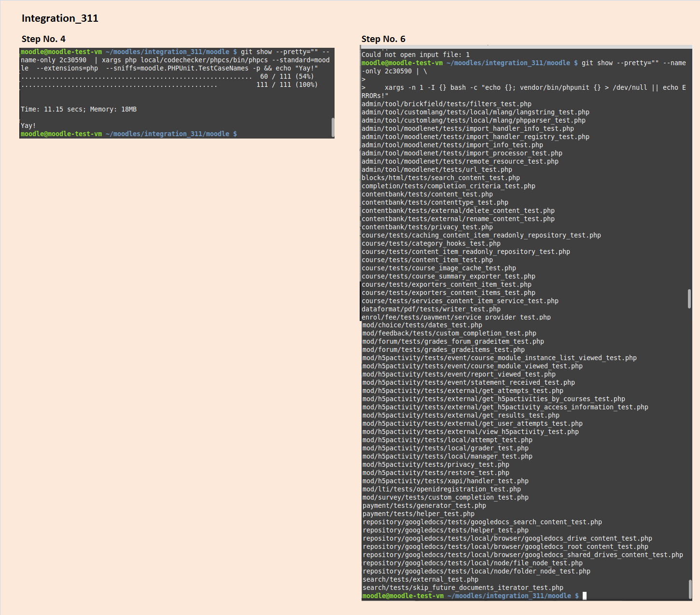The height and width of the screenshot is (615, 700).
Task: Click the phpparser_test.php file line
Action: [x=474, y=121]
